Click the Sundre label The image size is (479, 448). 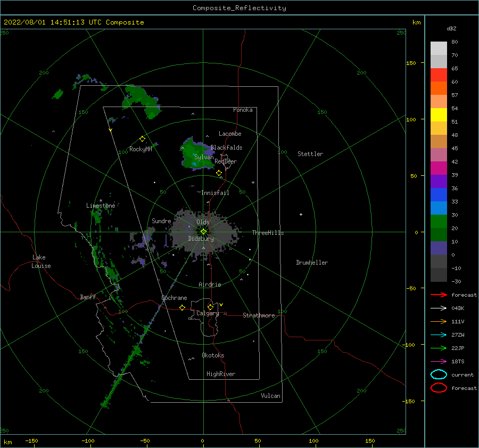(x=161, y=221)
